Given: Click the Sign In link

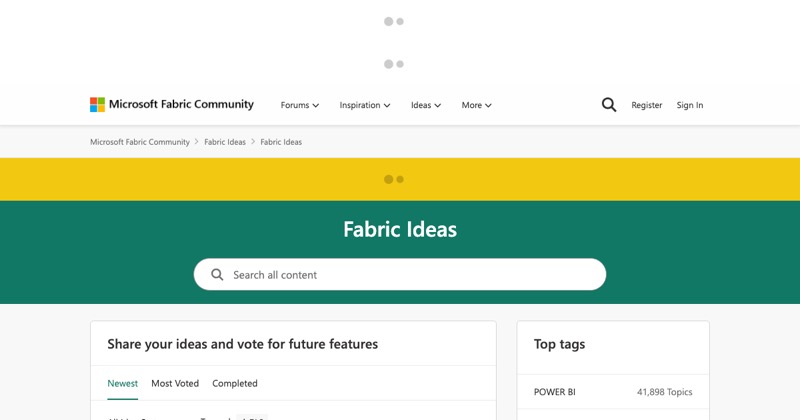Looking at the screenshot, I should point(690,105).
